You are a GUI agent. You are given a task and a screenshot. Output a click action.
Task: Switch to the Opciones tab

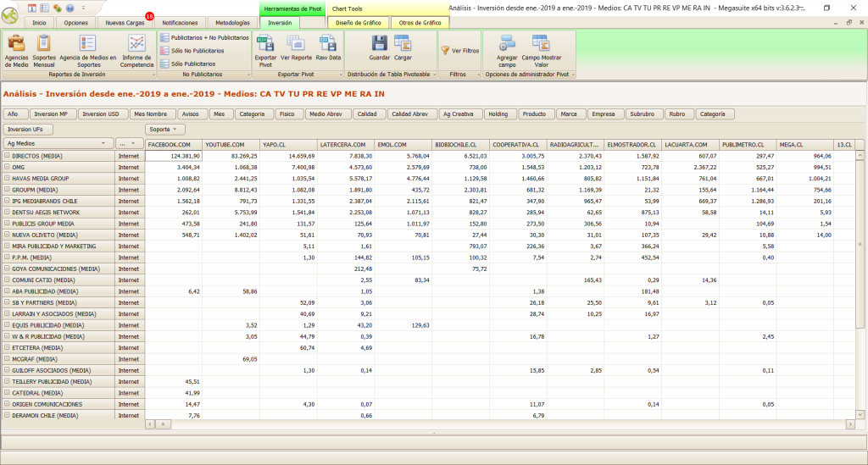point(75,23)
